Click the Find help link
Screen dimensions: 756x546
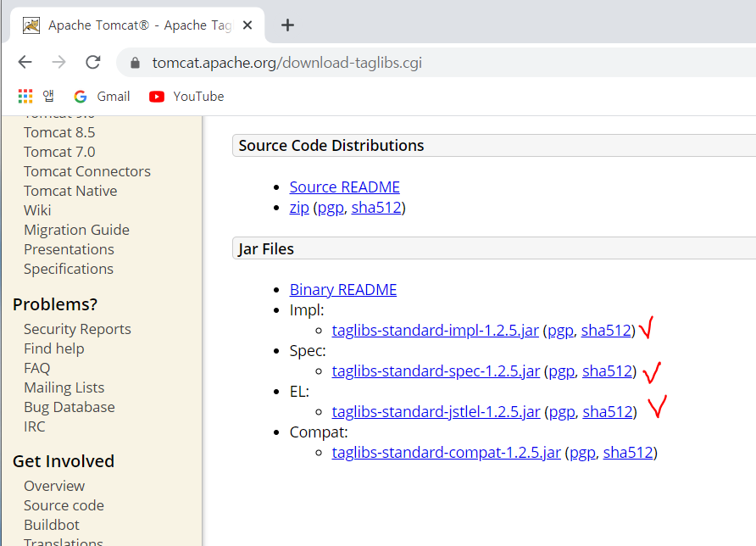point(54,348)
